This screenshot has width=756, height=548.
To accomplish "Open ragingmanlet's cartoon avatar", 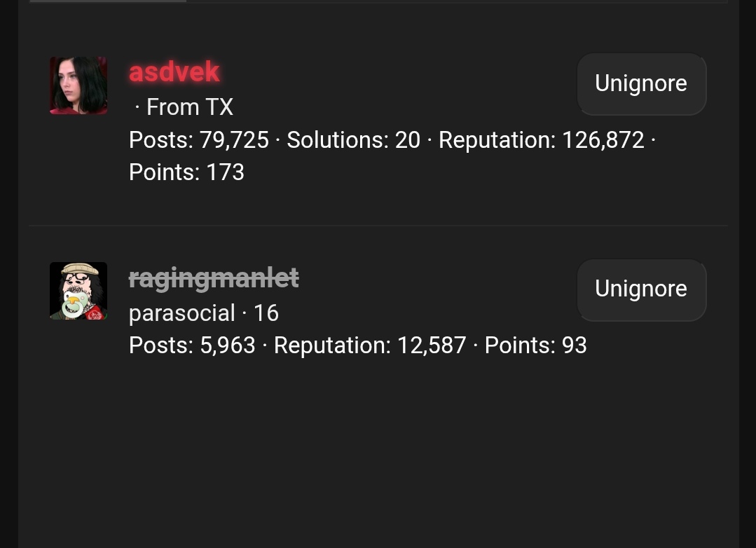I will coord(78,291).
